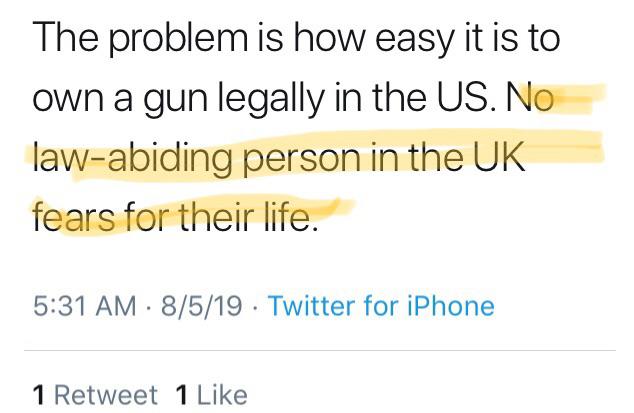The image size is (634, 413).
Task: Select the 8/5/19 date
Action: tap(202, 305)
